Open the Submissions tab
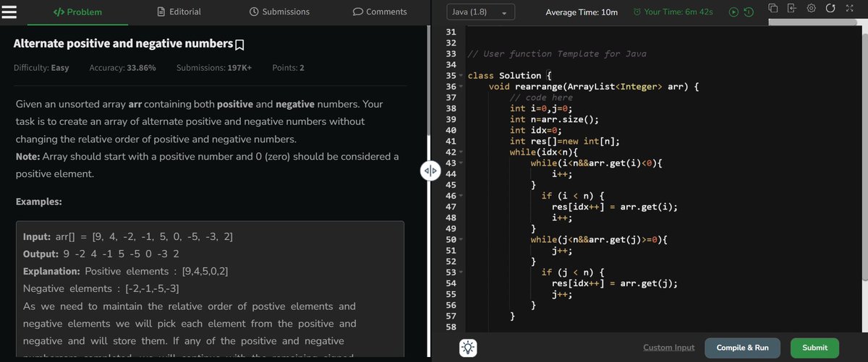Screen dimensions: 868x362 click(279, 12)
